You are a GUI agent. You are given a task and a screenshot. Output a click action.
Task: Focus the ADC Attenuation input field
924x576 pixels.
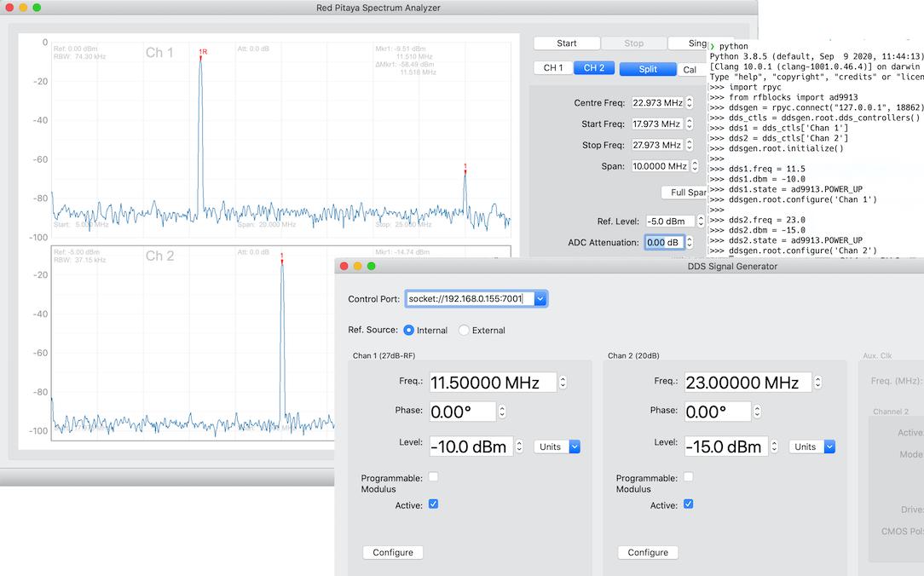(x=662, y=243)
